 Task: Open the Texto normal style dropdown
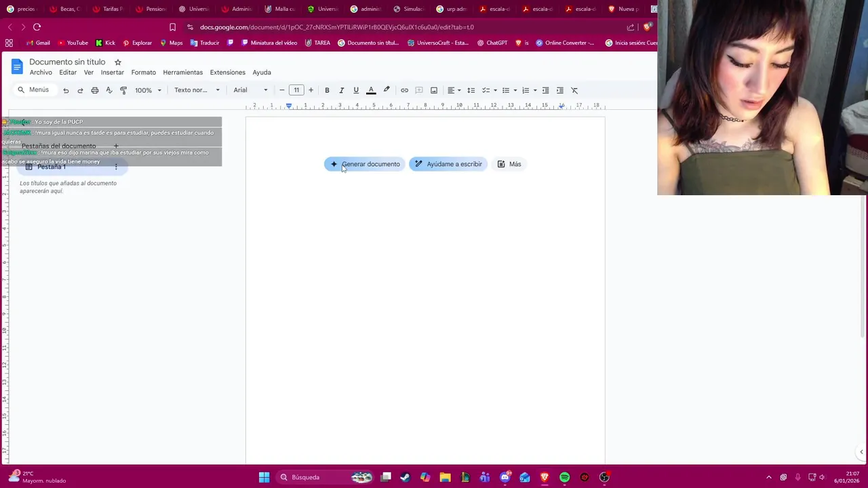tap(197, 90)
